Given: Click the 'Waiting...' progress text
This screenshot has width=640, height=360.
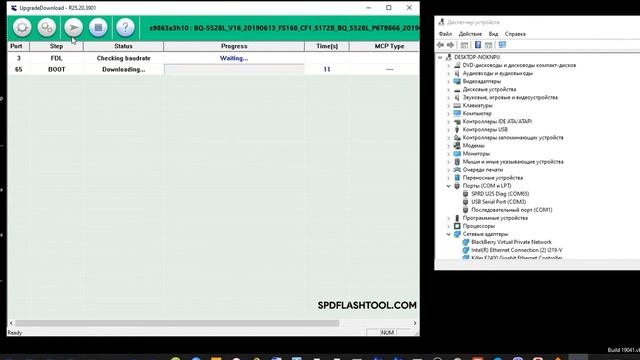Looking at the screenshot, I should tap(234, 58).
